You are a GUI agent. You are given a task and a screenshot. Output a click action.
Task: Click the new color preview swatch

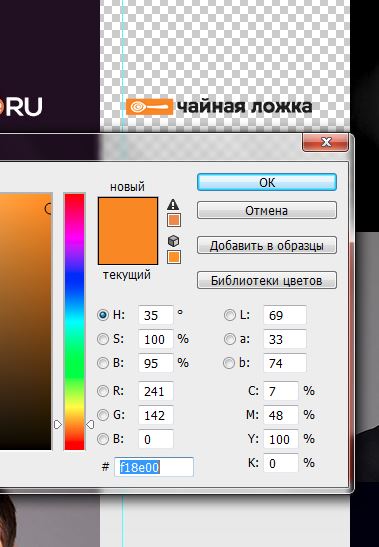(128, 214)
